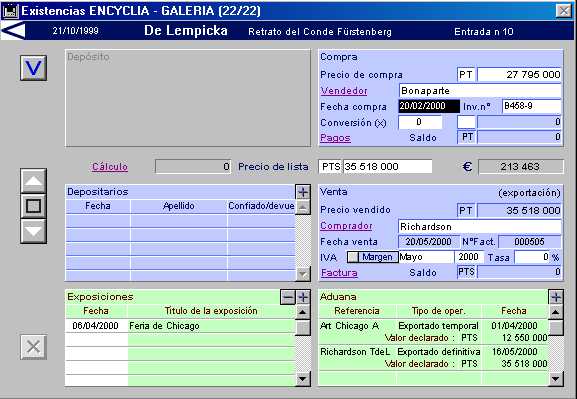
Task: Click the Aduana scrollbar thumb
Action: coord(556,327)
